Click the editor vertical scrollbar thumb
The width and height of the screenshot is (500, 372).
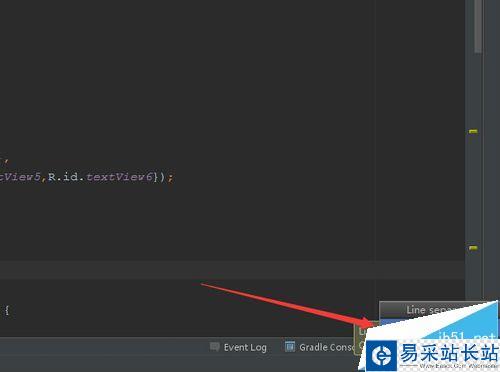click(478, 26)
